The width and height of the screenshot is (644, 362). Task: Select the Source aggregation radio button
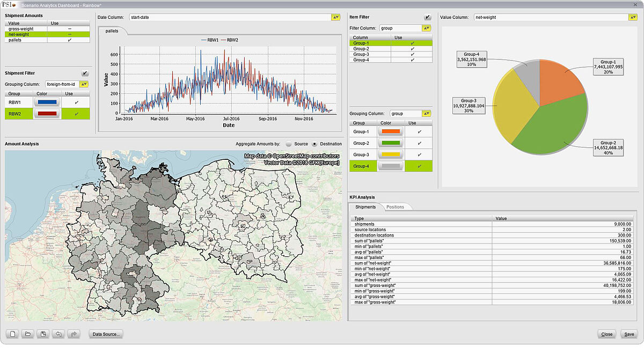(x=289, y=144)
